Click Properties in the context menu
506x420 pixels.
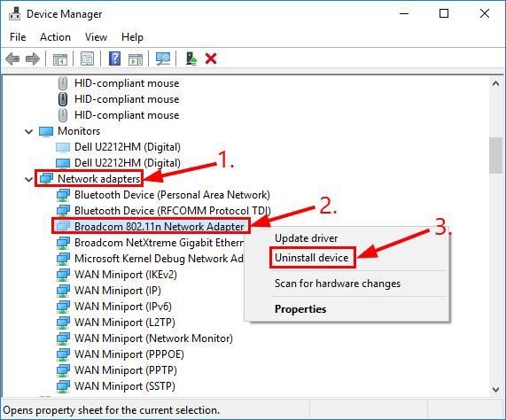click(300, 309)
